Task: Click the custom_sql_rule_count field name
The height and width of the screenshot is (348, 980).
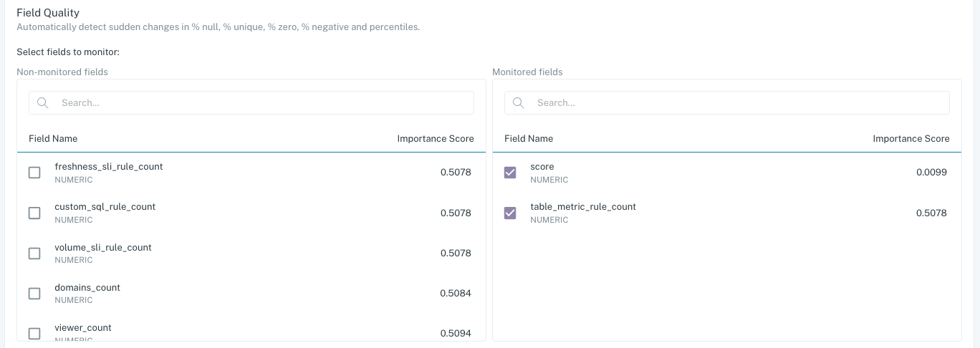Action: 105,207
